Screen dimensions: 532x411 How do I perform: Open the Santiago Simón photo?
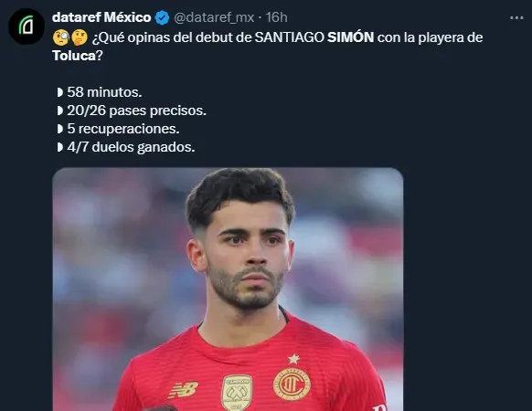pos(228,290)
